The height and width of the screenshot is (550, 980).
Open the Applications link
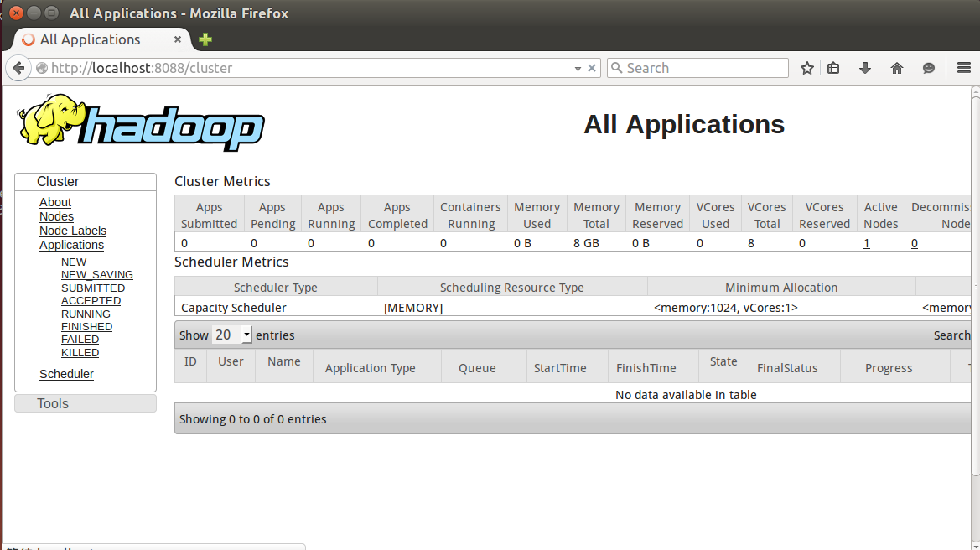pos(71,245)
